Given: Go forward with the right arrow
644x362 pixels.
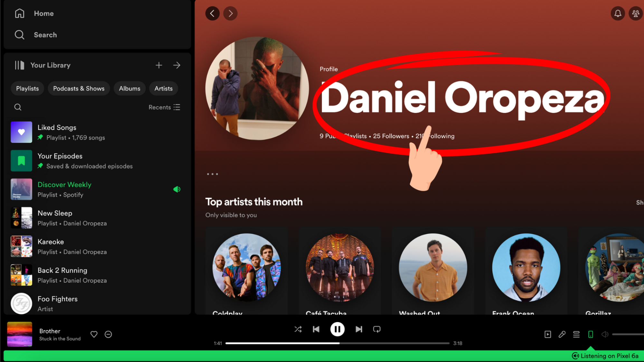Looking at the screenshot, I should (x=231, y=14).
